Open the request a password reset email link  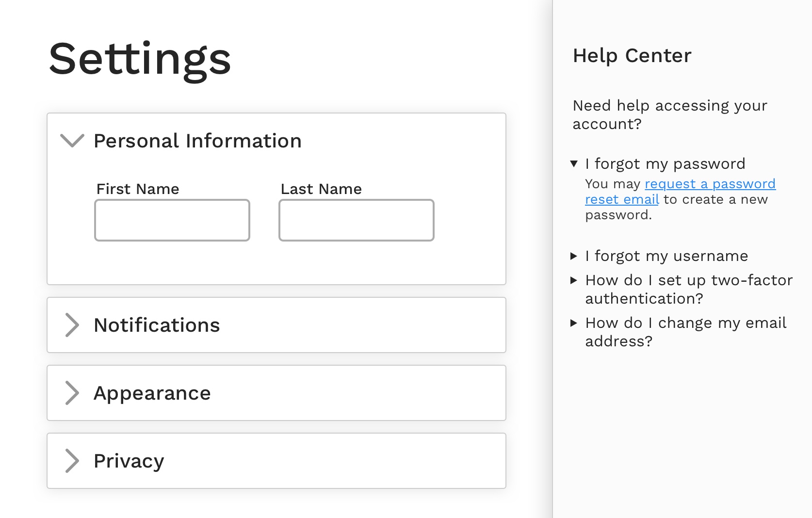[x=710, y=184]
